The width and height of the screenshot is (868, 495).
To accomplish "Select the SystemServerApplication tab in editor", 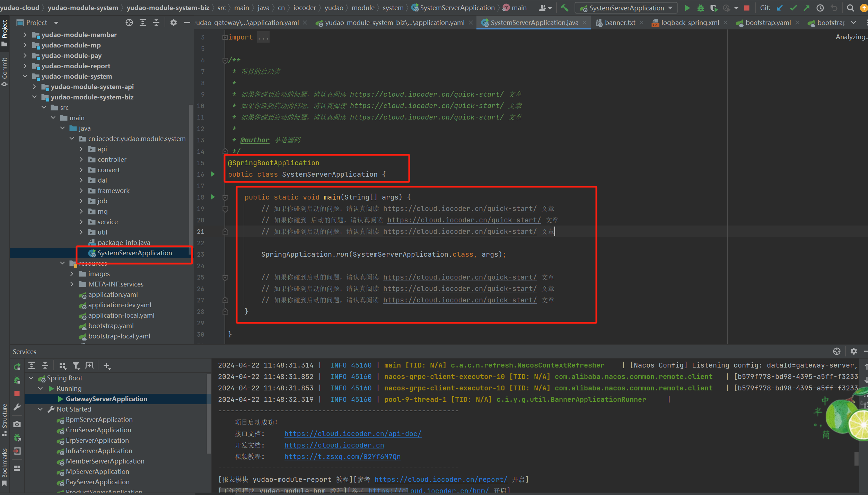I will (x=532, y=23).
